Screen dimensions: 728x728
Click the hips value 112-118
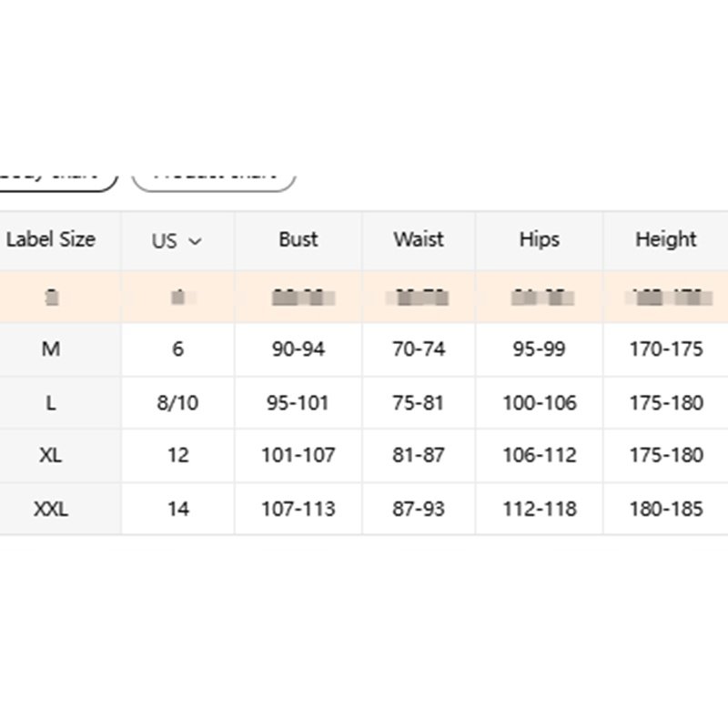point(539,509)
